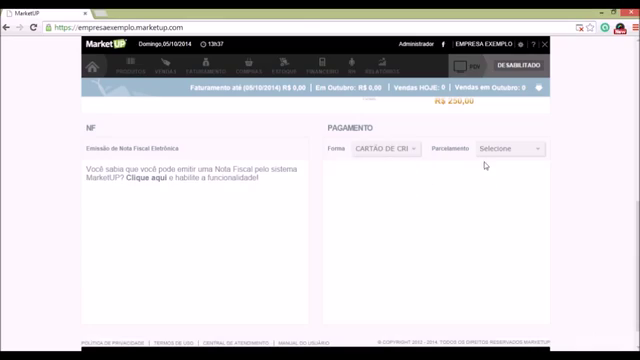The image size is (640, 360).
Task: Open a new browser tab
Action: [101, 13]
